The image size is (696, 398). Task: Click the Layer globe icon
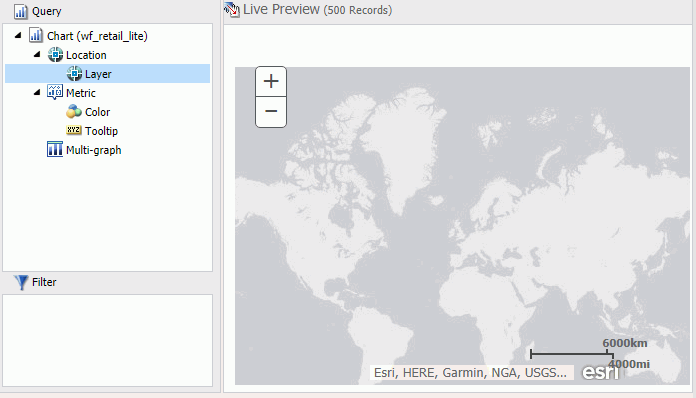click(x=74, y=74)
